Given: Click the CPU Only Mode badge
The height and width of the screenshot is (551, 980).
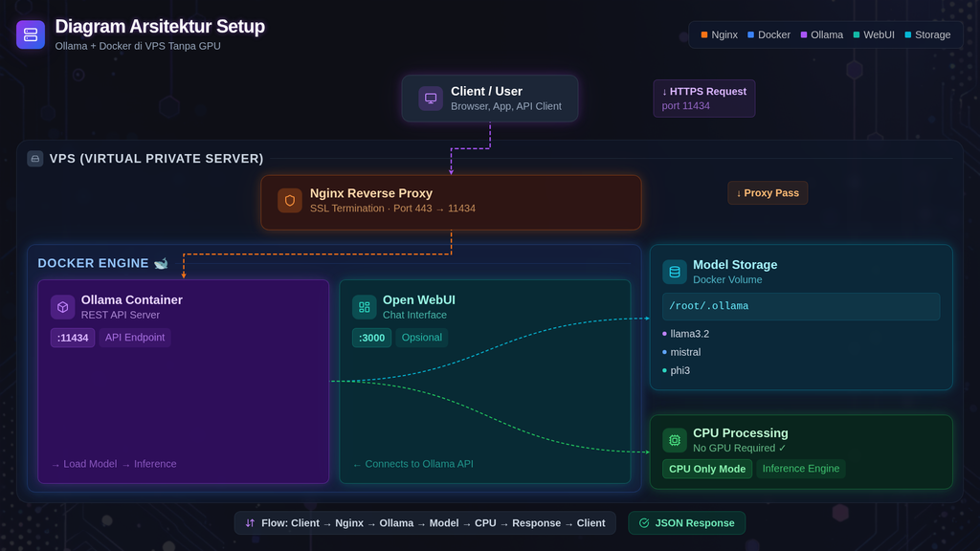Looking at the screenshot, I should pos(707,469).
